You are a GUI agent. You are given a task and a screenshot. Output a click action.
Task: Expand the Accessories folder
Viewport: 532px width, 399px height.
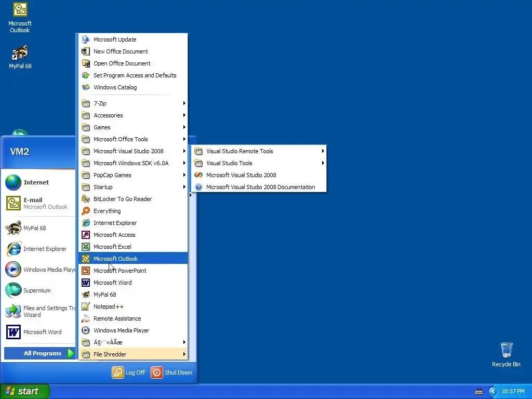(133, 115)
